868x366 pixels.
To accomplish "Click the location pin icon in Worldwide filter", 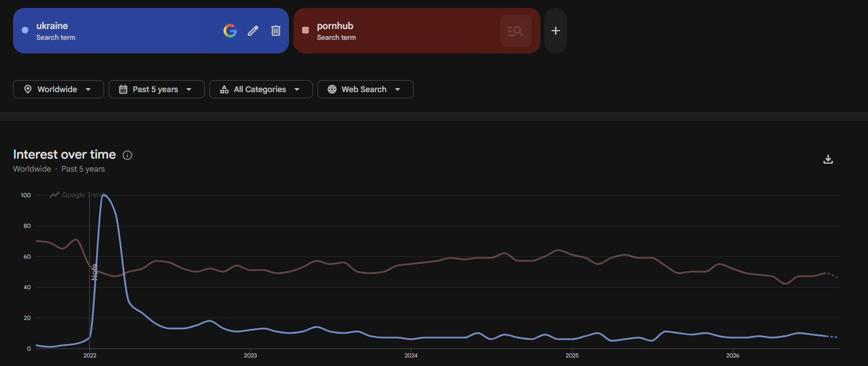I will point(28,89).
